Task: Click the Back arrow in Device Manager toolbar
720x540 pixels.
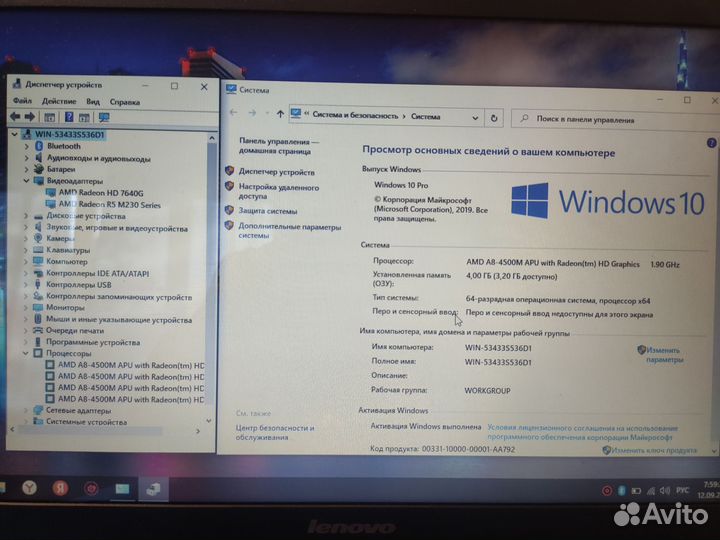Action: pyautogui.click(x=15, y=117)
